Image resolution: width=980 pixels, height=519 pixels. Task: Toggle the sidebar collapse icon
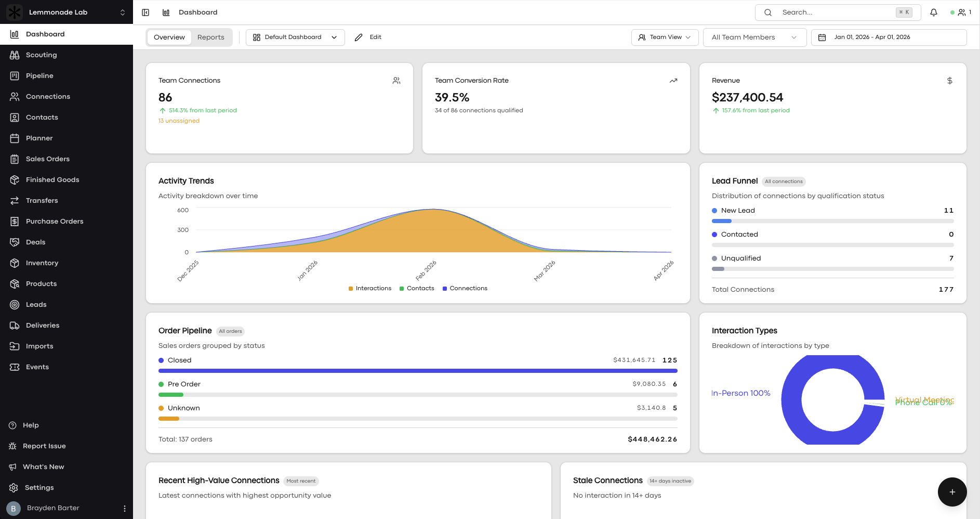click(145, 12)
